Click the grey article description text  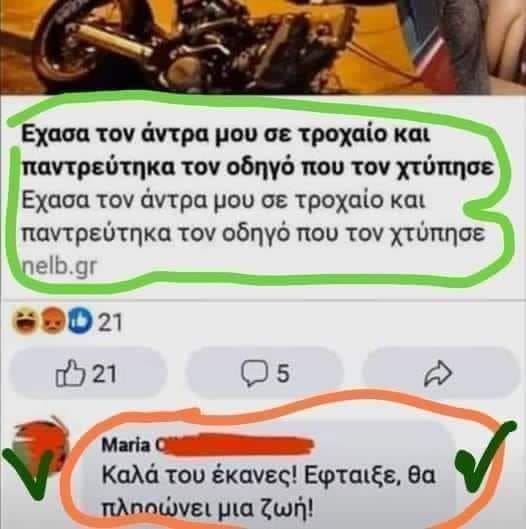pyautogui.click(x=253, y=217)
